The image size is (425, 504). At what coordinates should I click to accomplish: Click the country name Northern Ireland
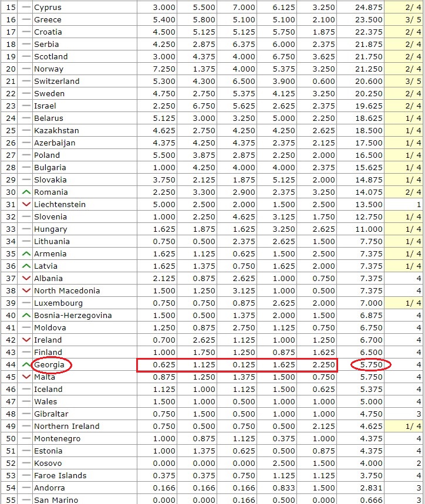[x=66, y=426]
